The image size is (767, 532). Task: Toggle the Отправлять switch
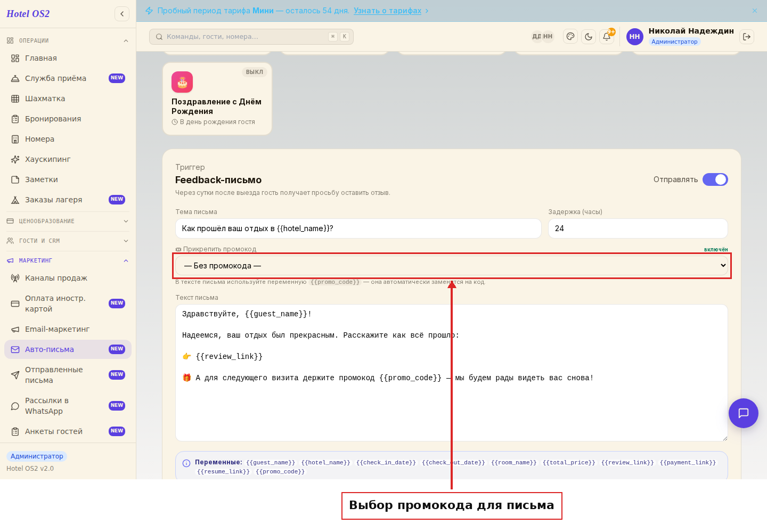pos(715,179)
